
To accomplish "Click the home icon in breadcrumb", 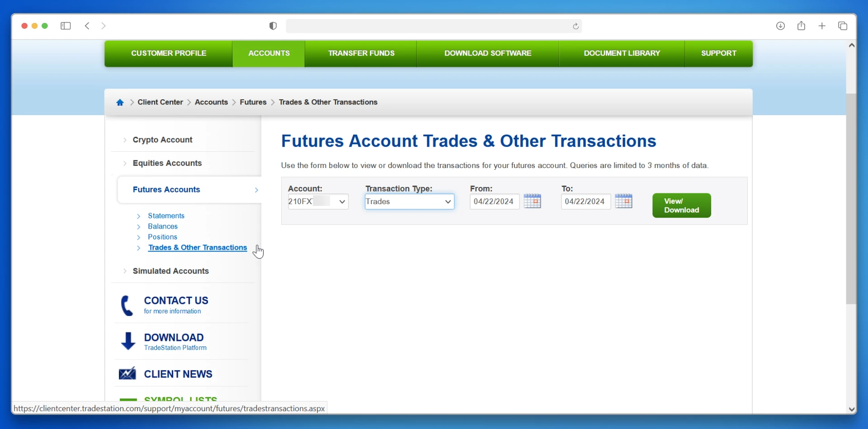I will [x=120, y=103].
